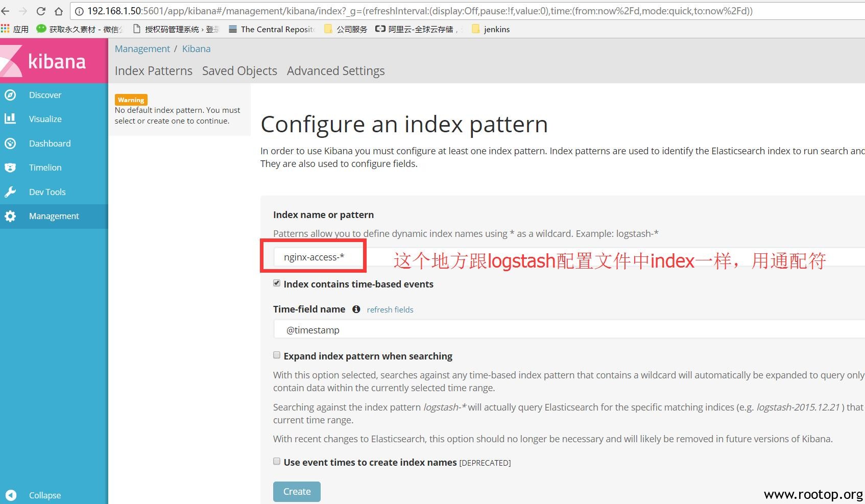Click the site info icon in address bar
Screen dimensions: 865x504
pyautogui.click(x=79, y=11)
